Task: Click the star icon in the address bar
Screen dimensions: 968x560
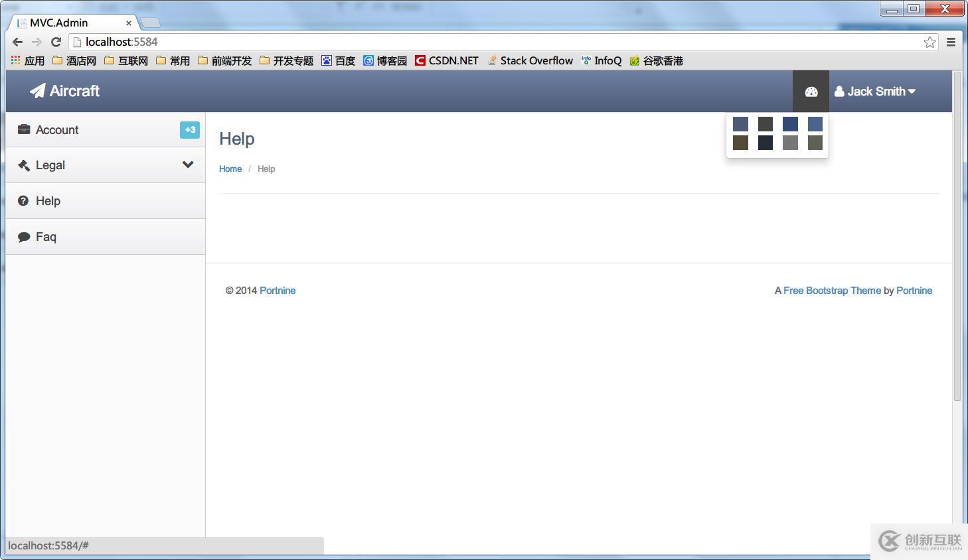Action: click(x=929, y=42)
